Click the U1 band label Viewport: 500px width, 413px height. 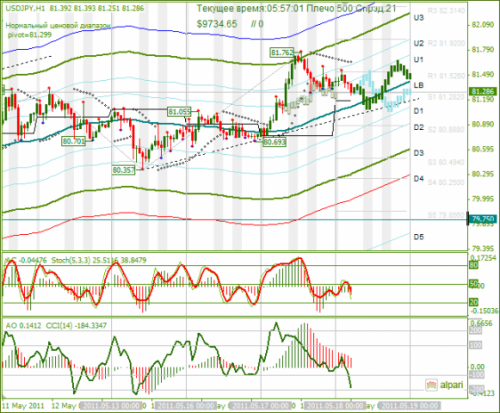click(x=419, y=60)
